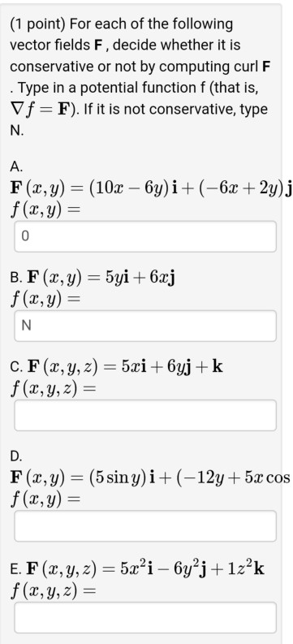Click the f(x,y) = label under part B
293x644 pixels.
pyautogui.click(x=45, y=300)
